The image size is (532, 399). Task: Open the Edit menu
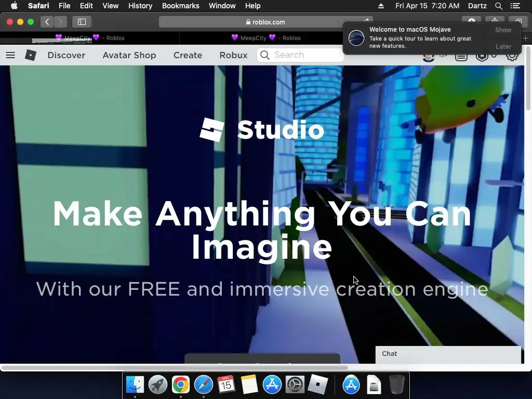(x=86, y=6)
